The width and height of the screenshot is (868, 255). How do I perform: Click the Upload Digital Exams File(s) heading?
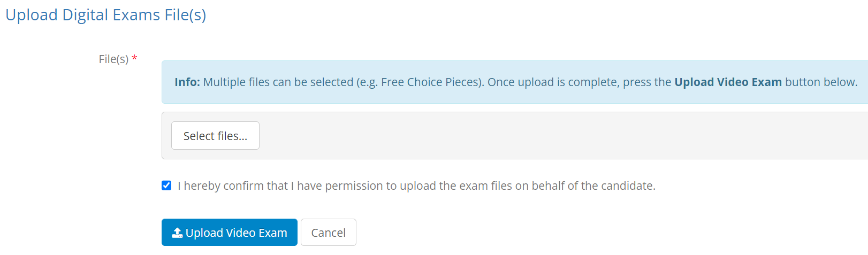click(105, 15)
